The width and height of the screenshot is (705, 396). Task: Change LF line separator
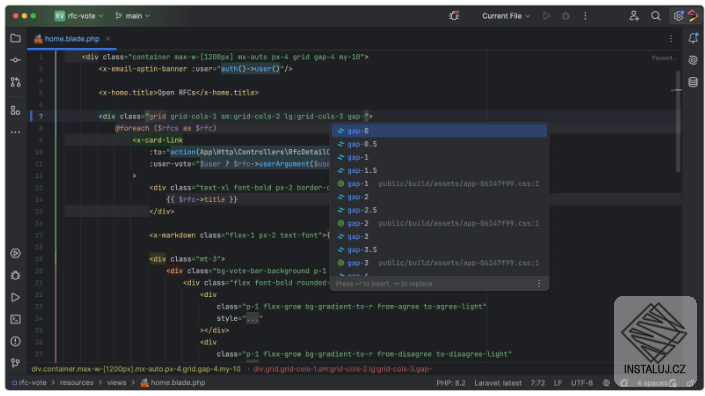558,383
